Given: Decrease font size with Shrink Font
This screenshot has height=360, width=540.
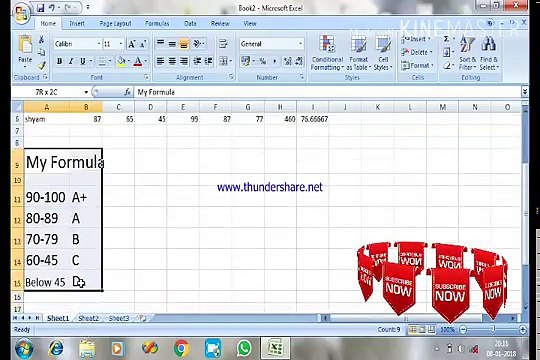Looking at the screenshot, I should (x=143, y=44).
